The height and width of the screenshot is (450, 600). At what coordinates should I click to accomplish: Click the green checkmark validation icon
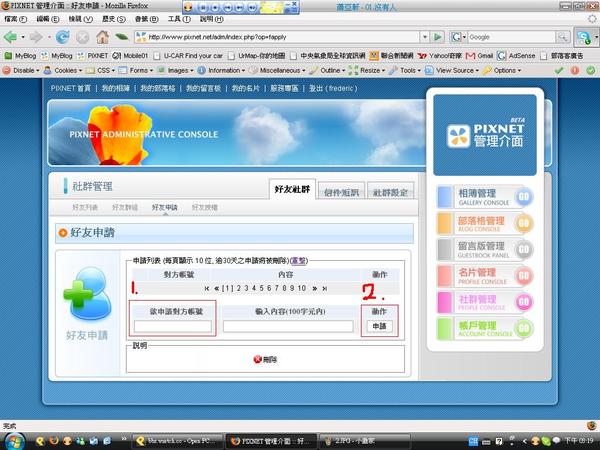tap(559, 70)
